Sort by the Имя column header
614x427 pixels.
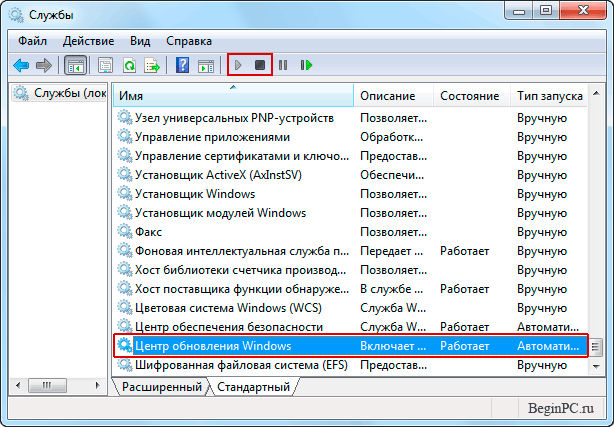[233, 95]
